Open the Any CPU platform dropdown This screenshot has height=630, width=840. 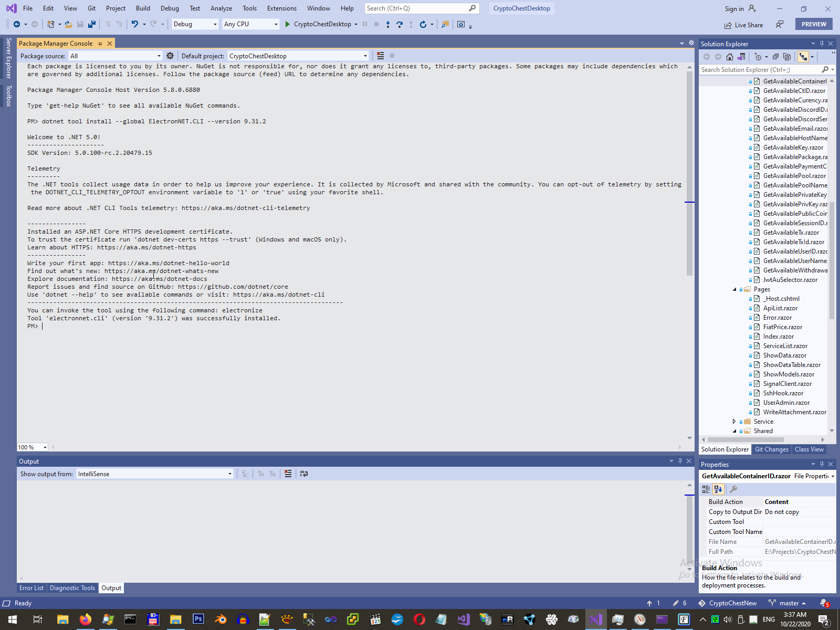coord(250,24)
